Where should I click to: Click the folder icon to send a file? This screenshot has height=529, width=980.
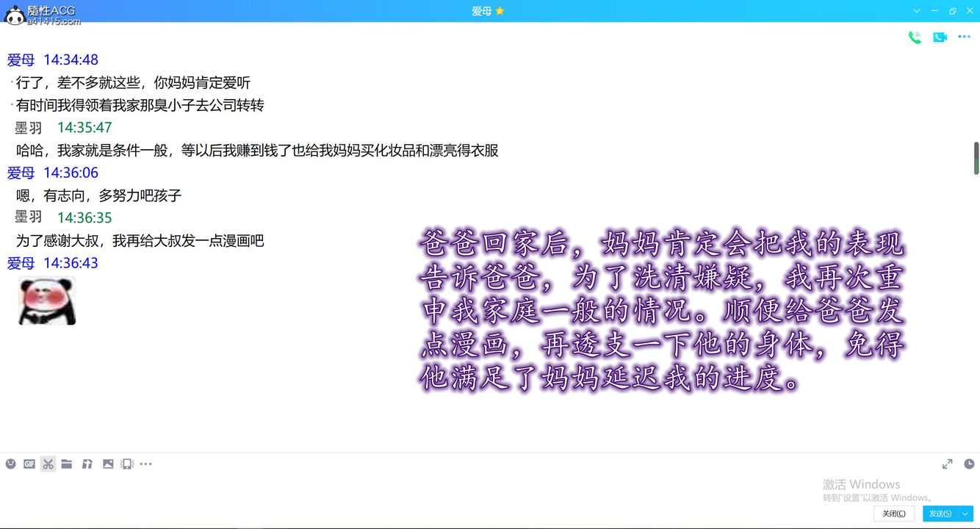(x=67, y=464)
